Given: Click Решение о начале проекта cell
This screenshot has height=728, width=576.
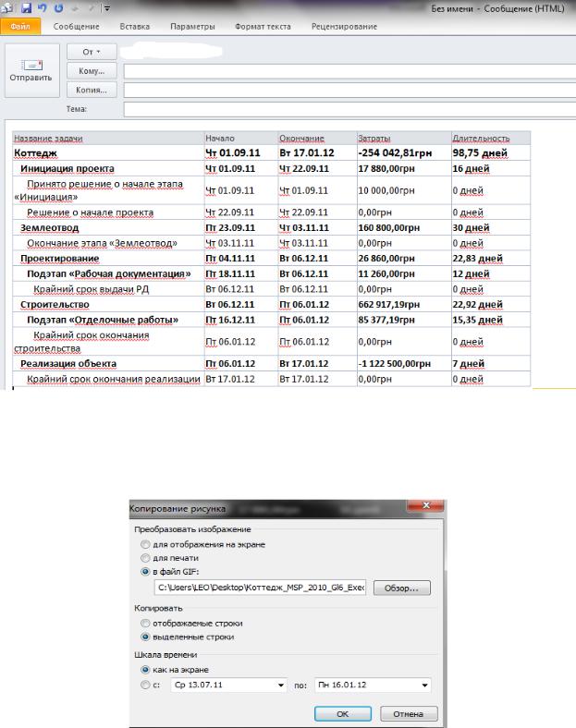Looking at the screenshot, I should 108,212.
